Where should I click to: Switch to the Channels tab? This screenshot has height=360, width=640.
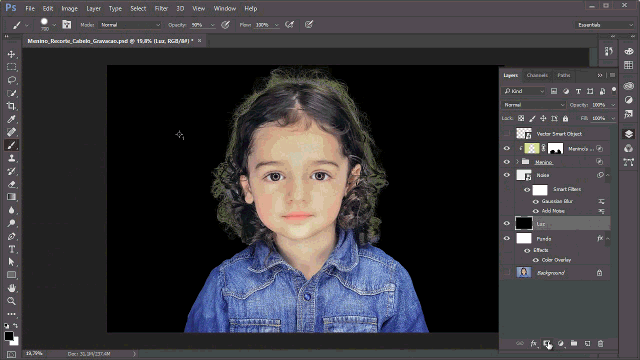click(x=537, y=75)
